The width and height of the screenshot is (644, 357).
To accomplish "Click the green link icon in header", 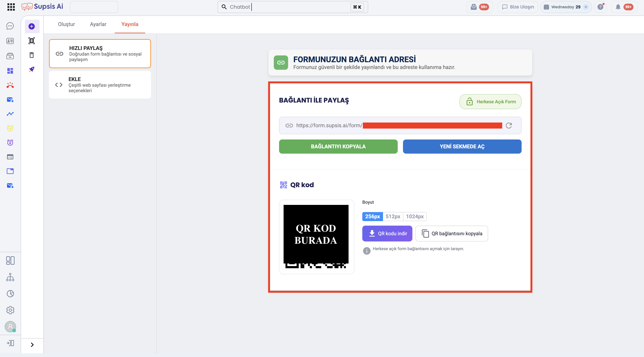I will 281,62.
